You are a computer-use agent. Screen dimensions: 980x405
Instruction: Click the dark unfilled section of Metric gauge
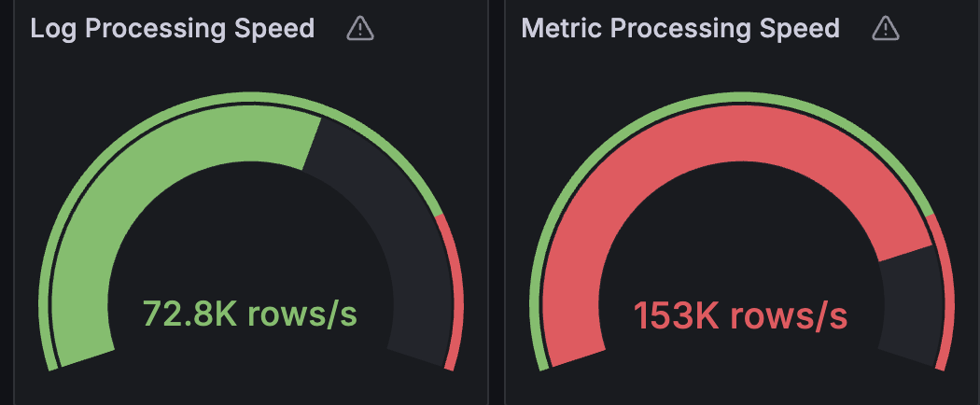pyautogui.click(x=908, y=308)
